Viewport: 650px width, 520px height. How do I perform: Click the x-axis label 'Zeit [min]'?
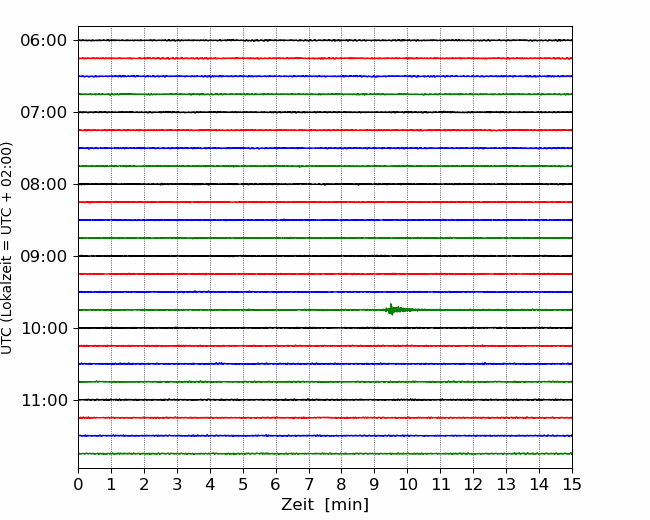coord(325,505)
